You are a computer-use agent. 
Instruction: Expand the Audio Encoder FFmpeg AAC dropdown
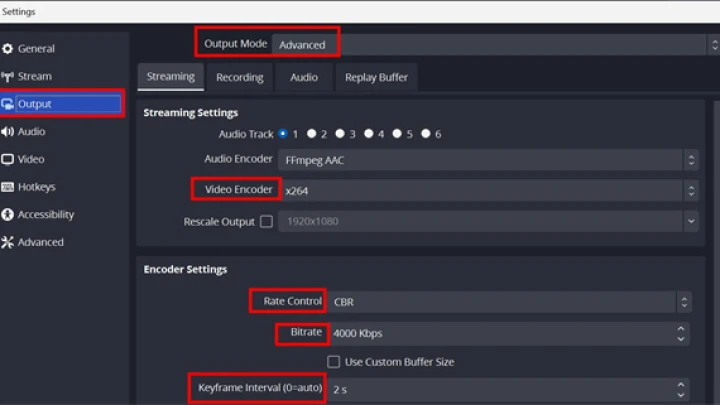click(488, 160)
